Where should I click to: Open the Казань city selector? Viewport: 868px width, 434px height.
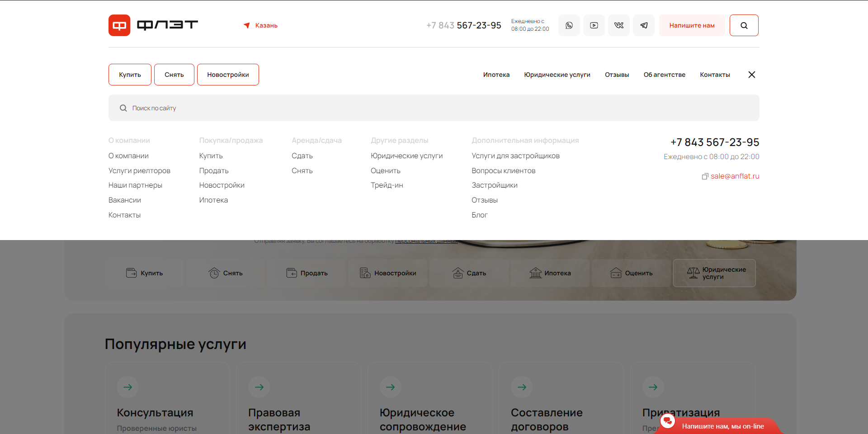[x=266, y=25]
